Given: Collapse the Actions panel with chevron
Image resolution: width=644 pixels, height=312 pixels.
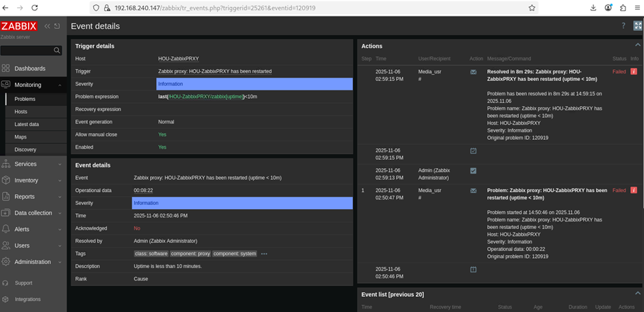Looking at the screenshot, I should pyautogui.click(x=637, y=45).
